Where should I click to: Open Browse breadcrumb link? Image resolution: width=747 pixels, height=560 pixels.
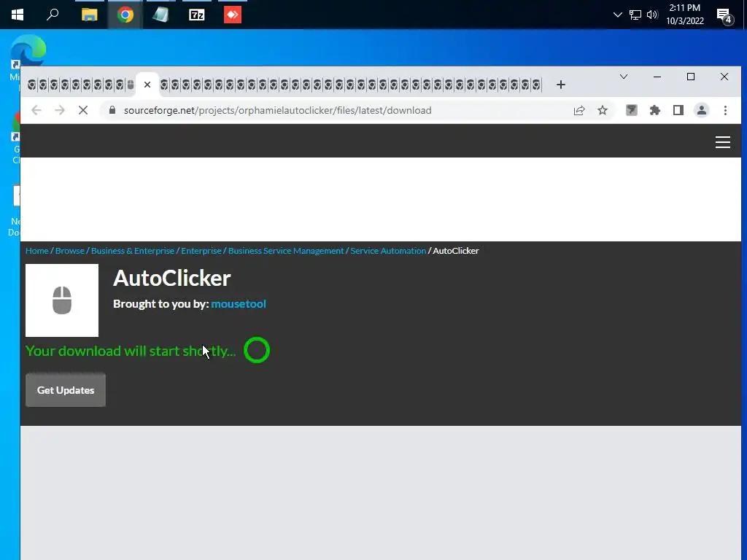pyautogui.click(x=69, y=251)
